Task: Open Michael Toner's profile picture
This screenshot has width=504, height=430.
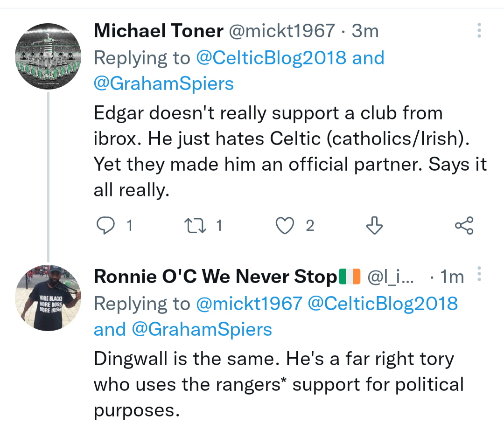Action: (49, 56)
